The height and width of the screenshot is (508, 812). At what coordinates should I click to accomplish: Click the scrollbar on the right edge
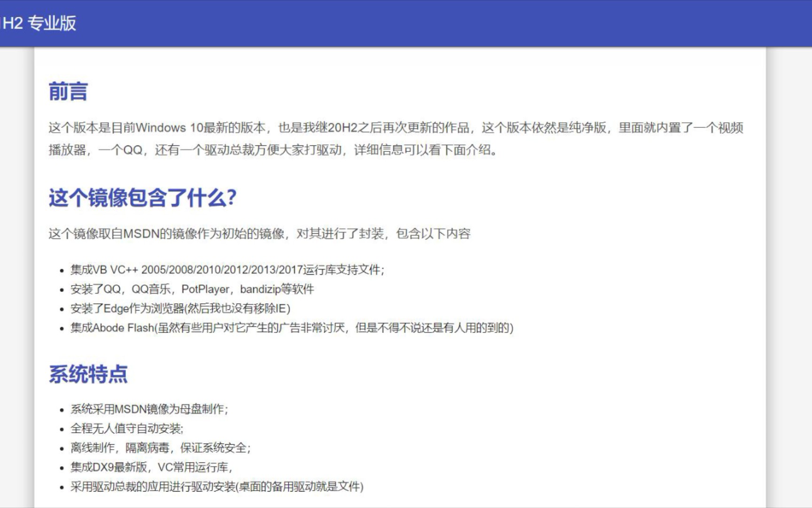[x=809, y=188]
